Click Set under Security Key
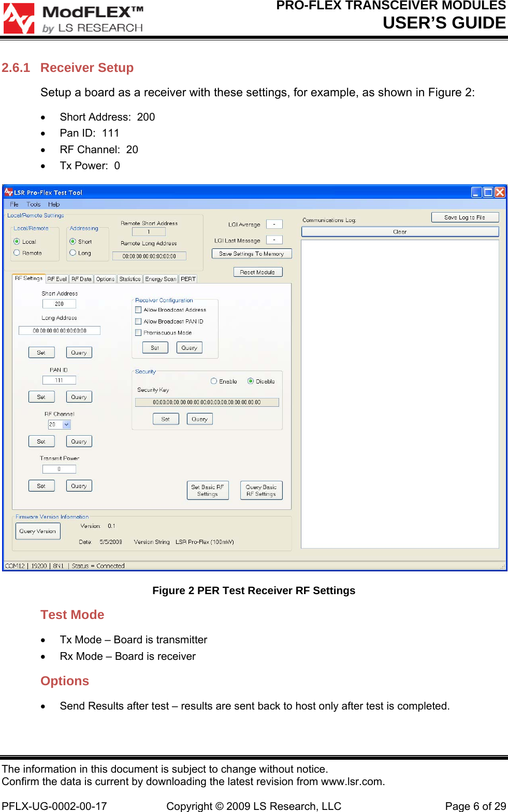 click(166, 419)
